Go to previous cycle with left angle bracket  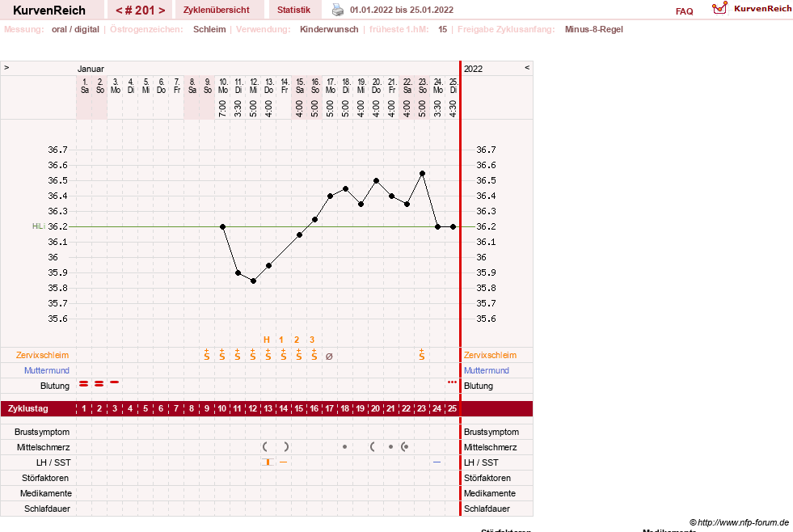tap(119, 11)
